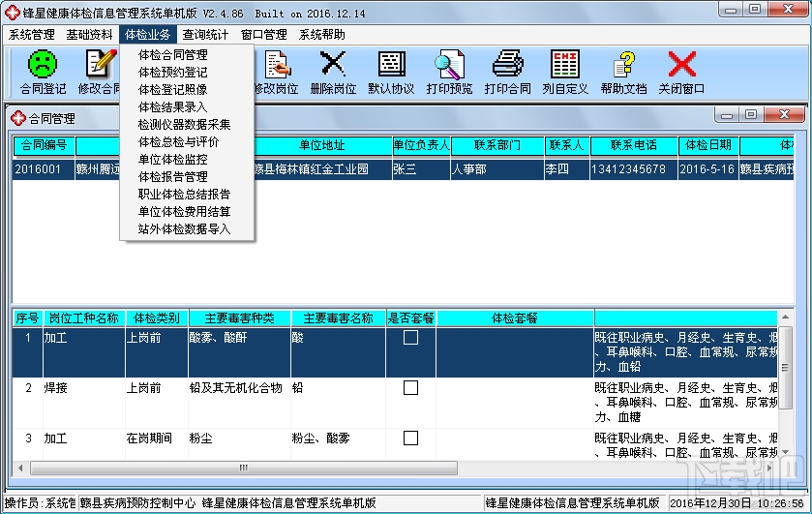The image size is (812, 514).
Task: Minimize the 合同管理 child window
Action: coord(727,115)
